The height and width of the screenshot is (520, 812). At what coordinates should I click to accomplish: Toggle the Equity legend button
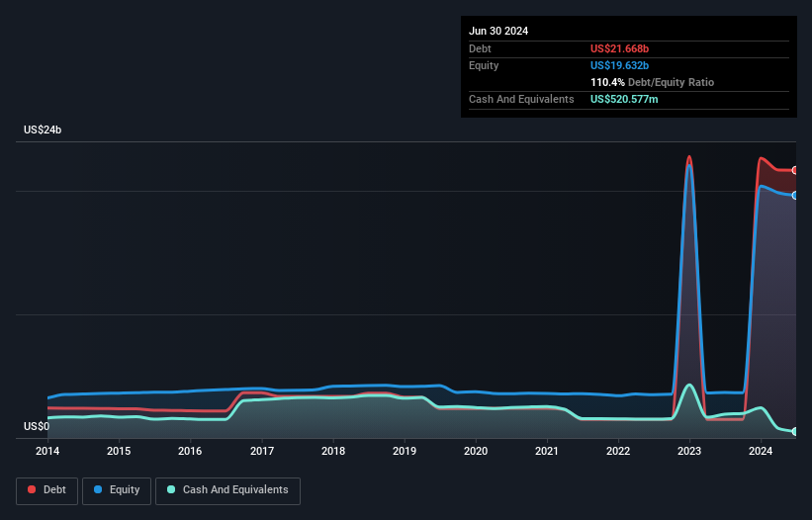pos(117,490)
